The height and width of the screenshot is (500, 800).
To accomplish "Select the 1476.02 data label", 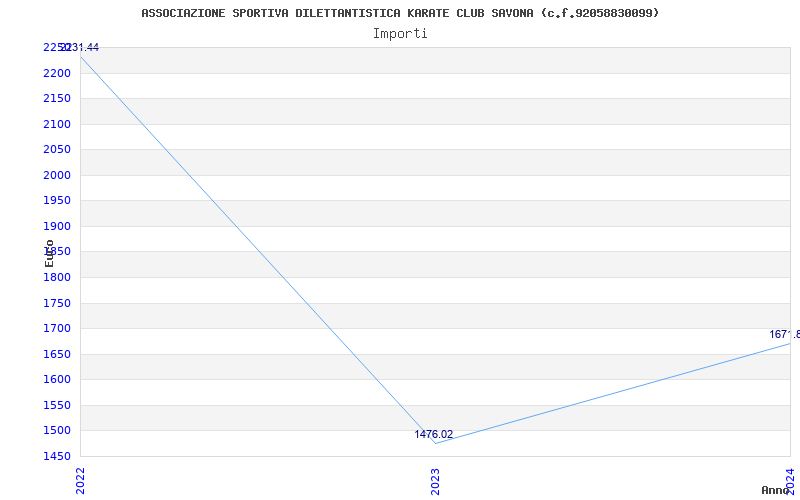I will [434, 435].
